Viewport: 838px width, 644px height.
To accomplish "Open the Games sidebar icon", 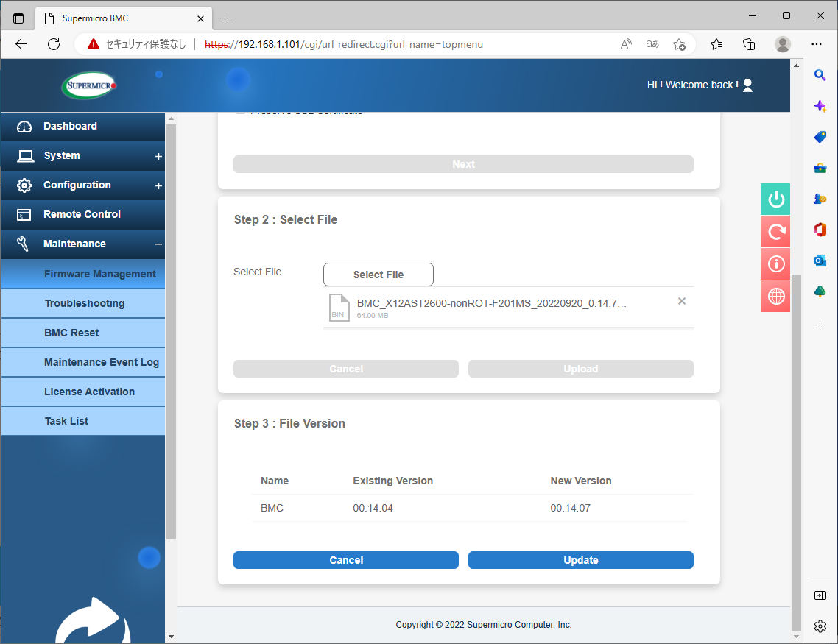I will tap(820, 199).
